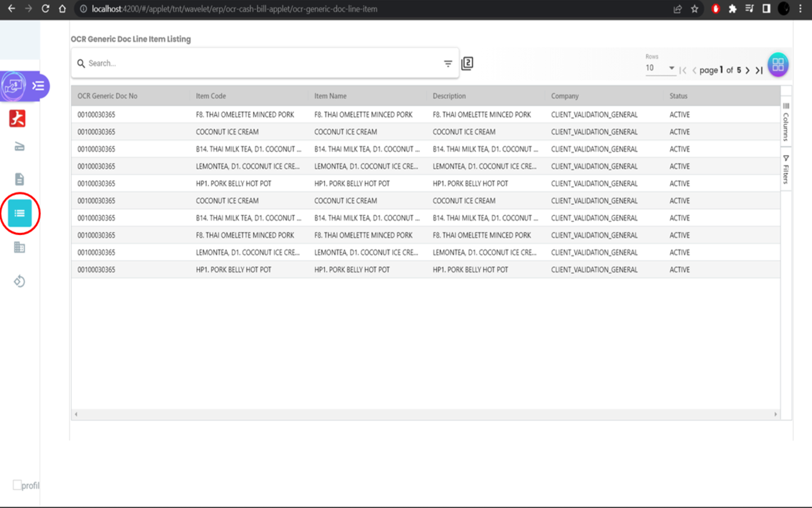Click the 'OCR Generic Doc Line Item Listing' title
The width and height of the screenshot is (812, 508).
click(x=131, y=39)
